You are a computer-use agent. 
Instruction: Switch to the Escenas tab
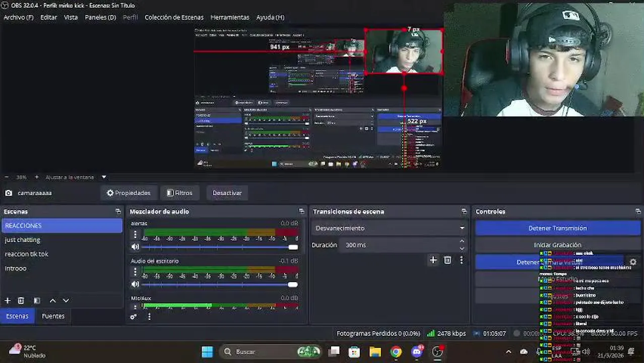(17, 316)
